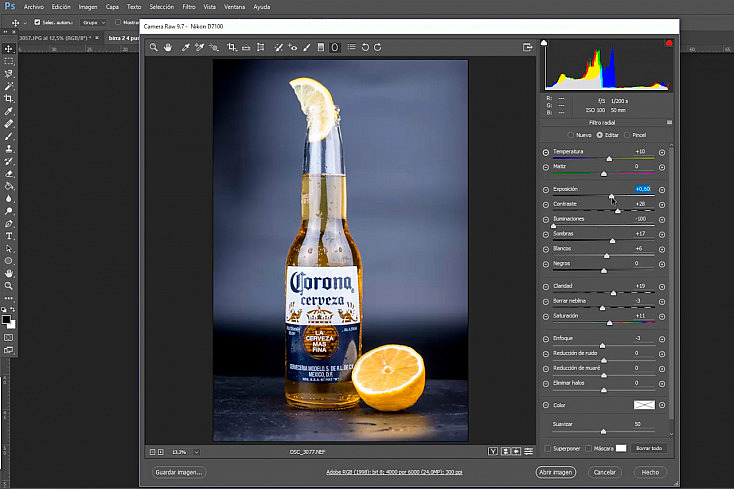Open the Capa menu
Screen dimensions: 734x489
112,7
